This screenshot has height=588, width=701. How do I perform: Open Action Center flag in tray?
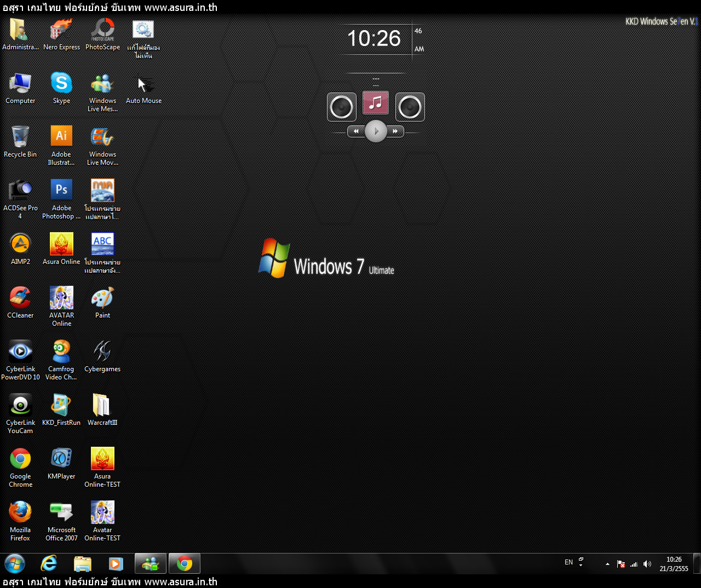[621, 564]
